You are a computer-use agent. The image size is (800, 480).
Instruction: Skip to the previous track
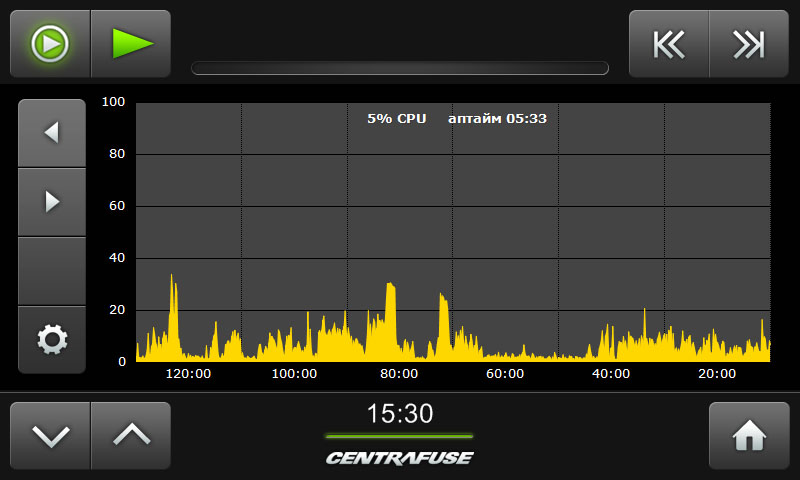click(x=669, y=44)
